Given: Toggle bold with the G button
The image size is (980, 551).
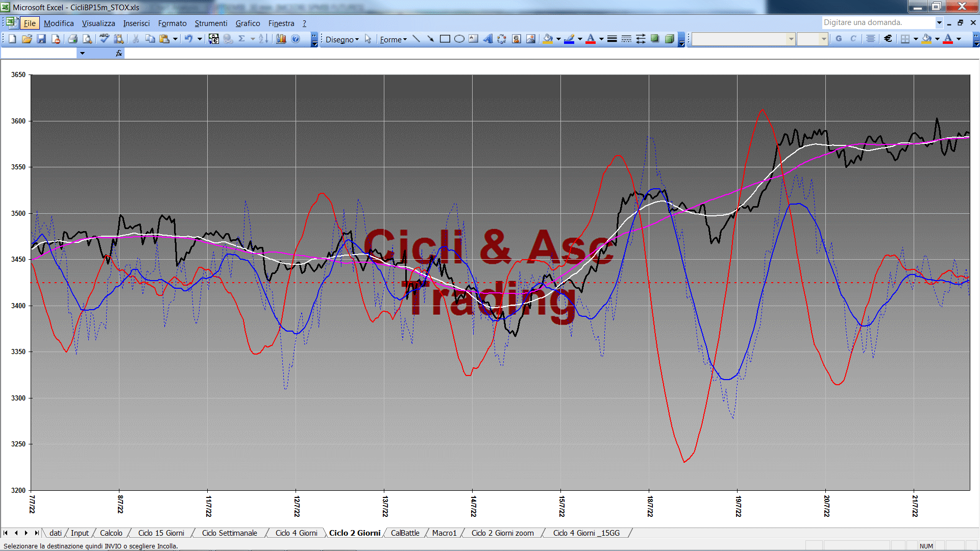Looking at the screenshot, I should [839, 39].
